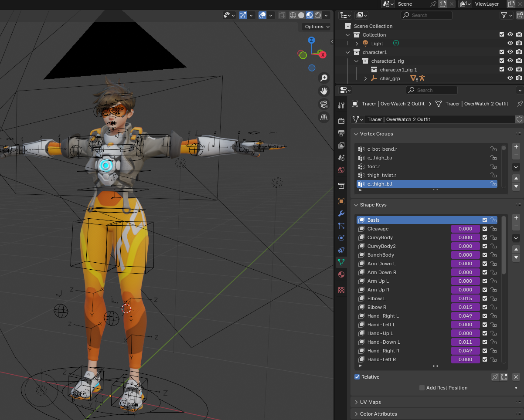The width and height of the screenshot is (524, 420).
Task: Click the outliner Search field
Action: pyautogui.click(x=425, y=15)
